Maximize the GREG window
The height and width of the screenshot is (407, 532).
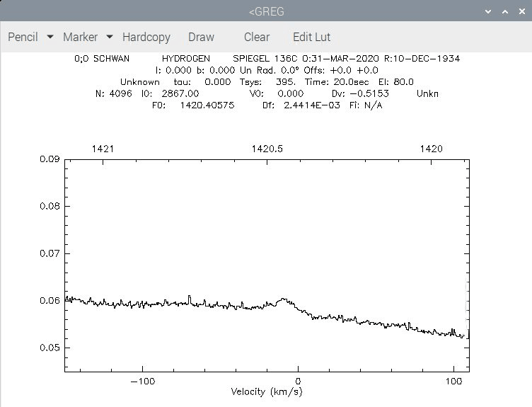click(505, 11)
